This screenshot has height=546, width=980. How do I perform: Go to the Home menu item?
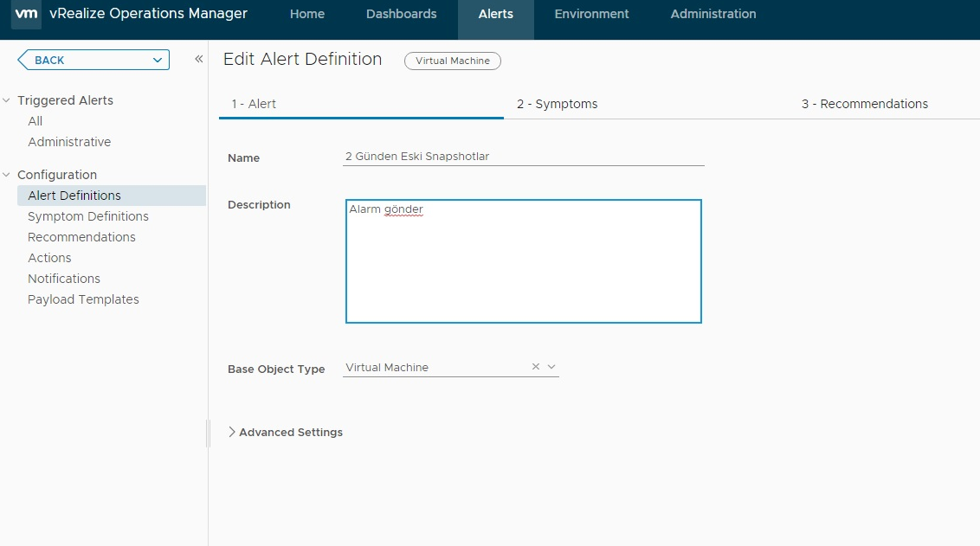pos(307,14)
